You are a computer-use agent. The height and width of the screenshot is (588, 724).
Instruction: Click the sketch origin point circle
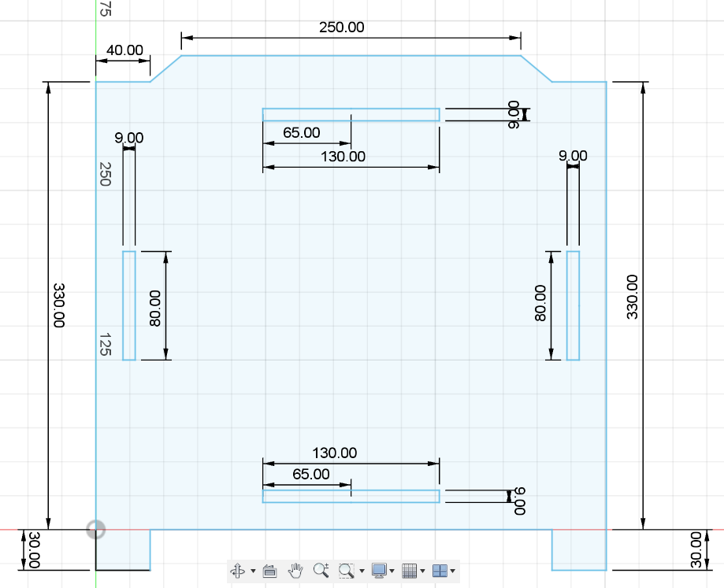pos(96,530)
